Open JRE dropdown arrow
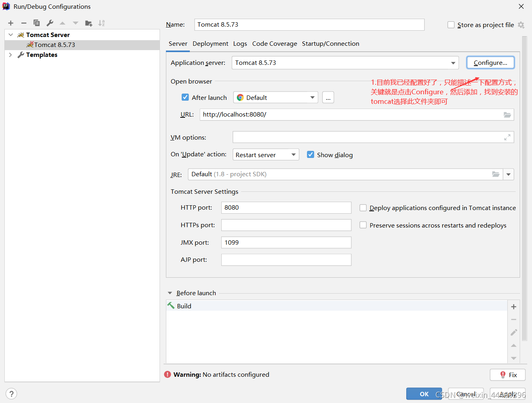The image size is (532, 403). tap(509, 174)
